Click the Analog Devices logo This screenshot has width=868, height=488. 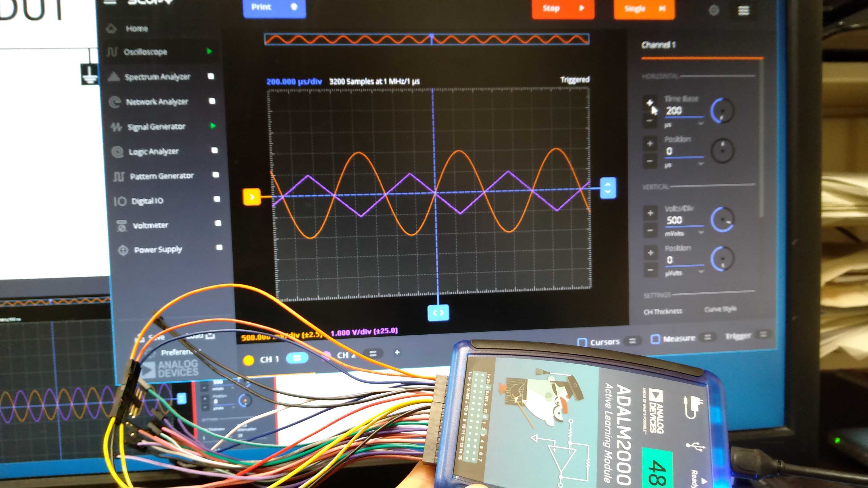pyautogui.click(x=170, y=368)
